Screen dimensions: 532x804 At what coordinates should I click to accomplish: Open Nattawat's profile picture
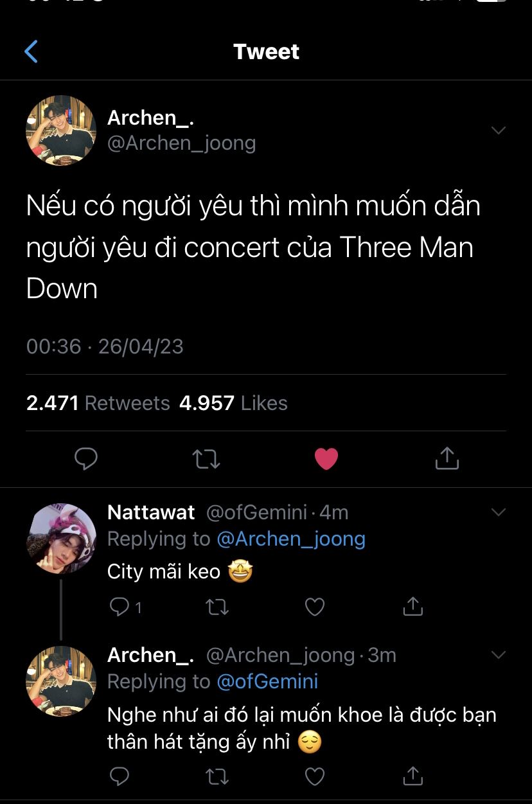point(61,539)
